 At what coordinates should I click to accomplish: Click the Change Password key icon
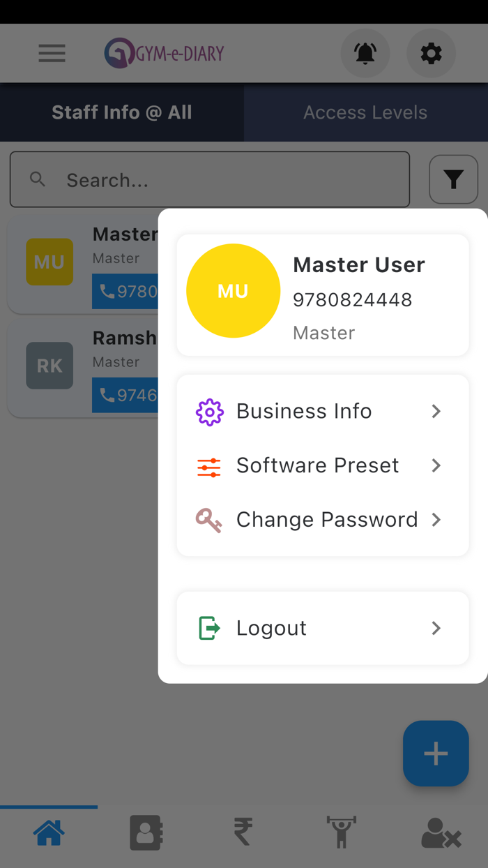coord(208,521)
